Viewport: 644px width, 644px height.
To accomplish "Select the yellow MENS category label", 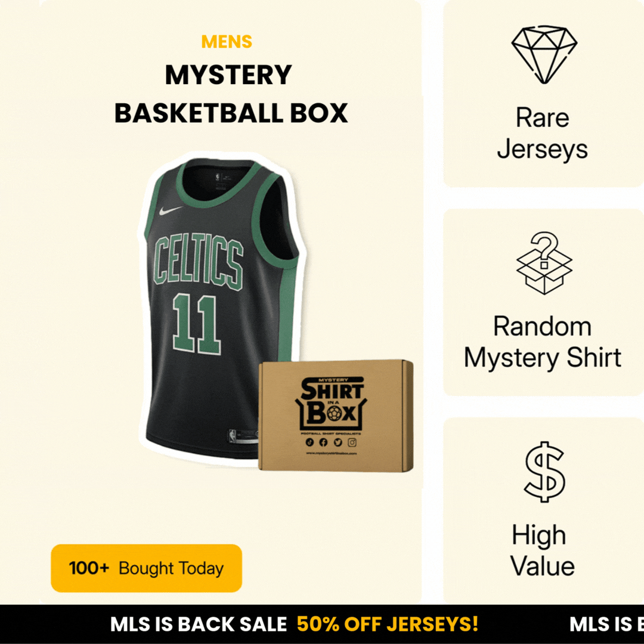I will click(x=227, y=42).
